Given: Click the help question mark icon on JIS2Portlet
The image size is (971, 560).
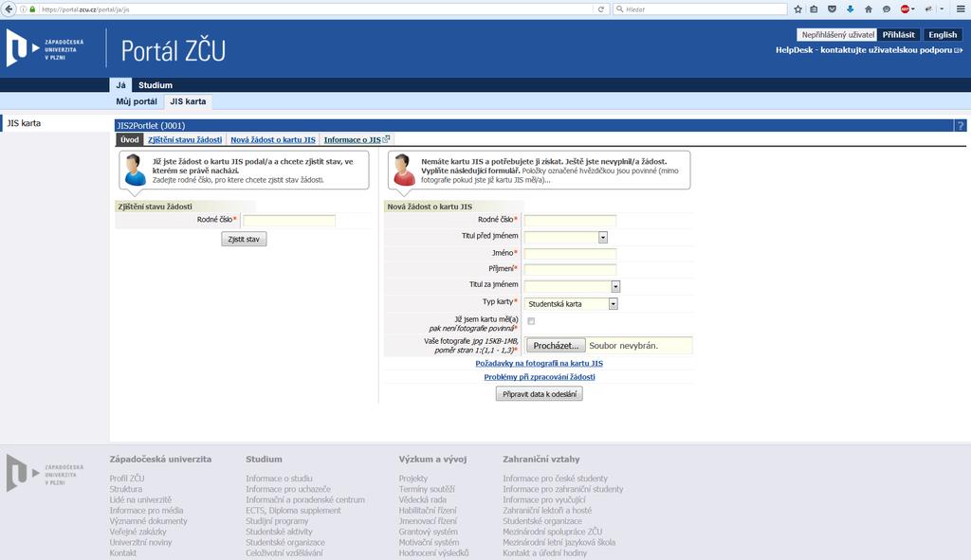Looking at the screenshot, I should 960,126.
